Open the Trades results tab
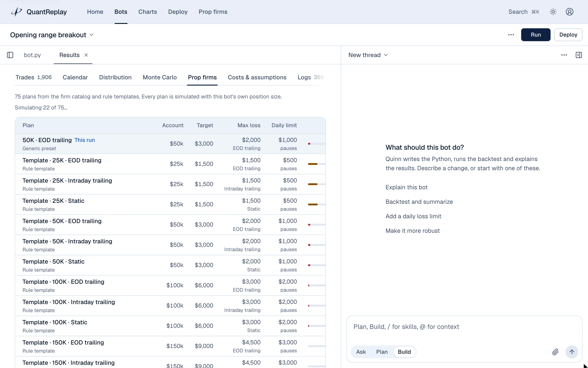 [x=34, y=77]
